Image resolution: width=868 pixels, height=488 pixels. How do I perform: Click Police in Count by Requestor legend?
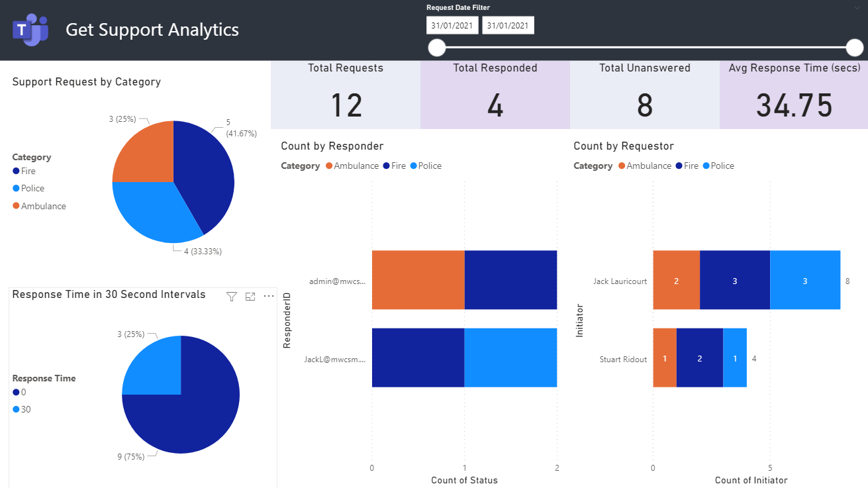718,166
